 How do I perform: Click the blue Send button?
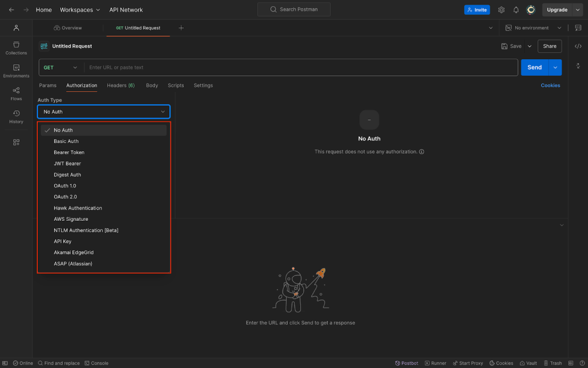[x=535, y=68]
